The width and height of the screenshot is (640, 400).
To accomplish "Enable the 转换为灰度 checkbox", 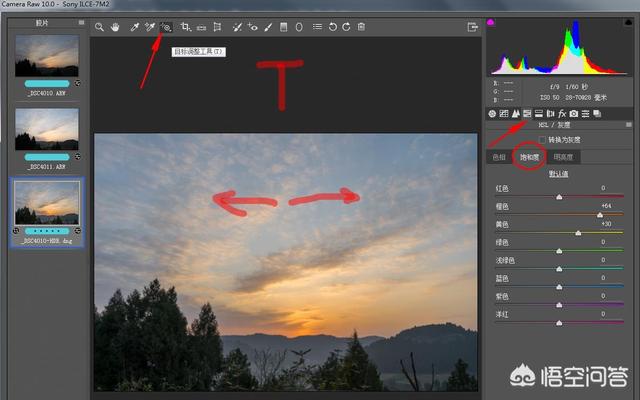I will tap(542, 140).
